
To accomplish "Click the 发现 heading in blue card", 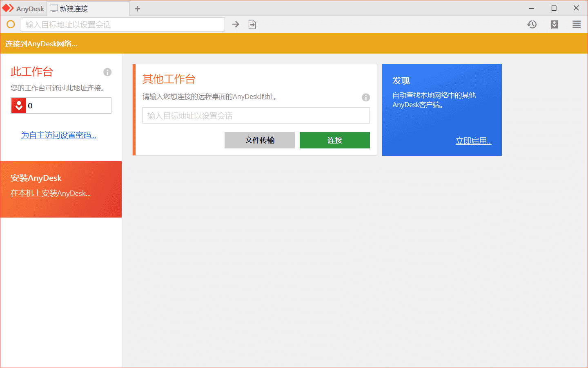I will [401, 81].
